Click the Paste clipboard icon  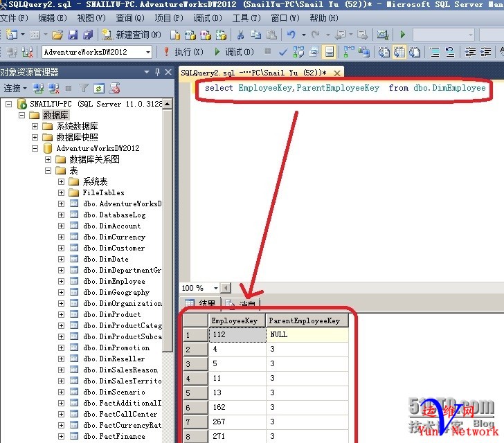(271, 35)
